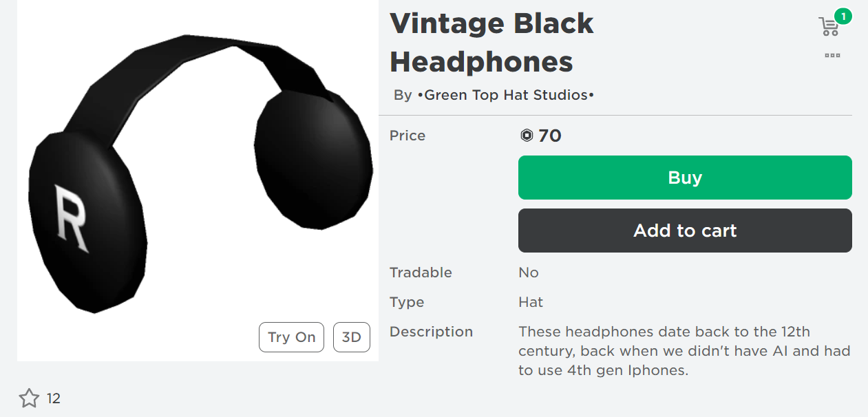Click the Add to cart button
Viewport: 868px width, 417px height.
pyautogui.click(x=684, y=231)
